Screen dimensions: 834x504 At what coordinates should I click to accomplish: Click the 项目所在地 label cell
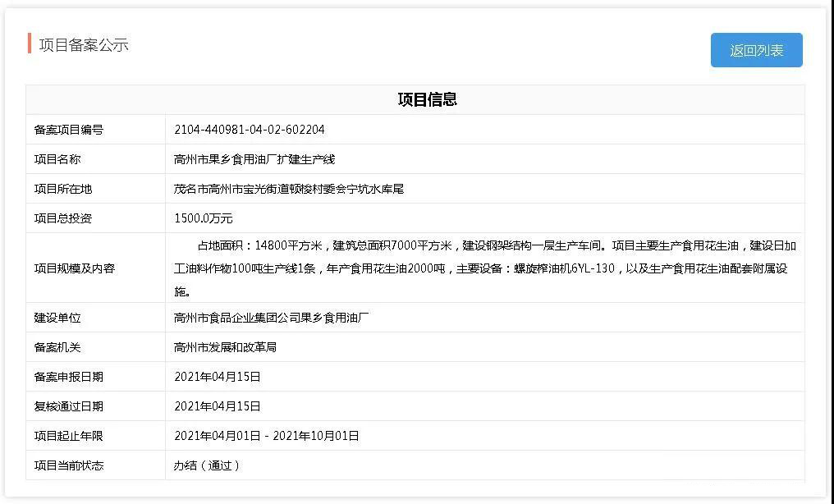[96, 189]
